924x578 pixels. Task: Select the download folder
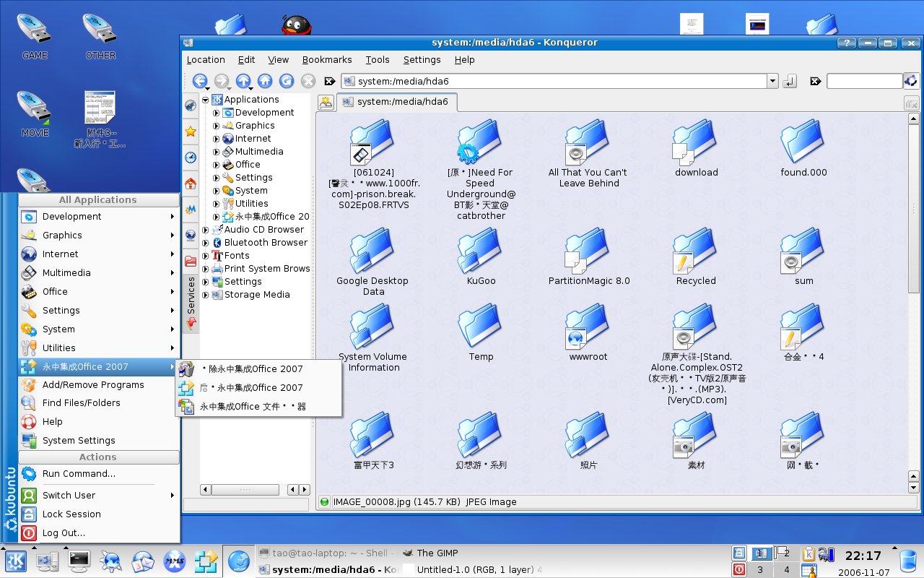[x=696, y=149]
